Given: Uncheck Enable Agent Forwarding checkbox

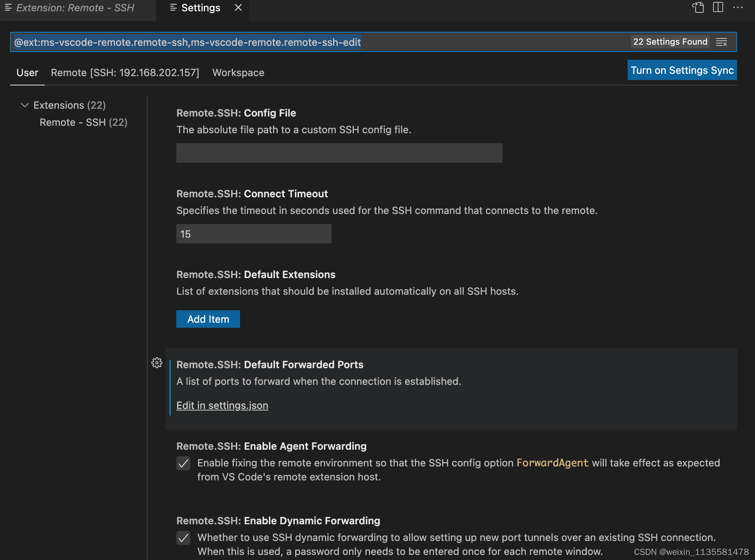Looking at the screenshot, I should pos(183,463).
